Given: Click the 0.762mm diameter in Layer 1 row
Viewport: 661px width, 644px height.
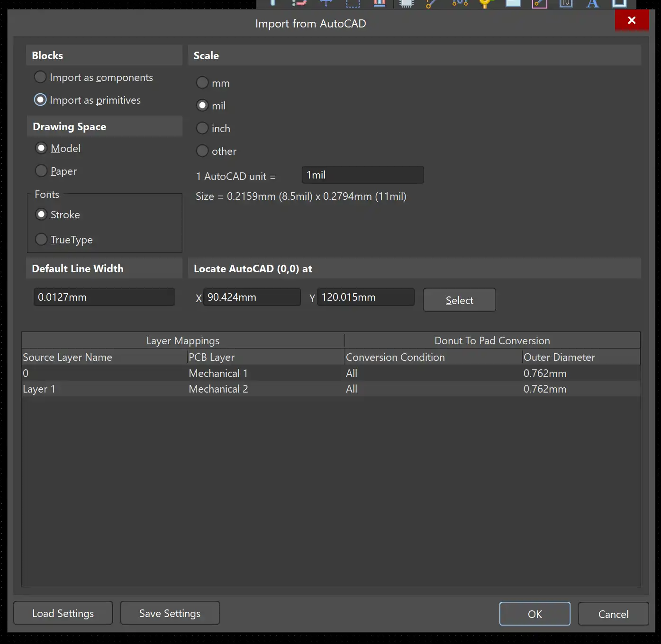Looking at the screenshot, I should click(x=581, y=389).
